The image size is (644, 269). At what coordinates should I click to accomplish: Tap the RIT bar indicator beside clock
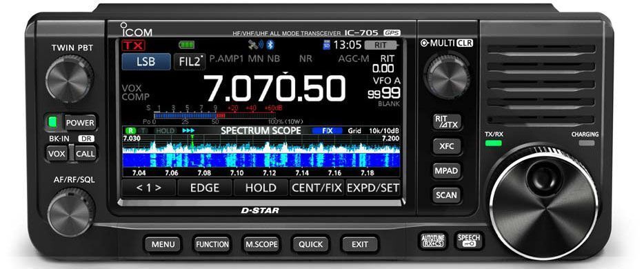point(381,45)
